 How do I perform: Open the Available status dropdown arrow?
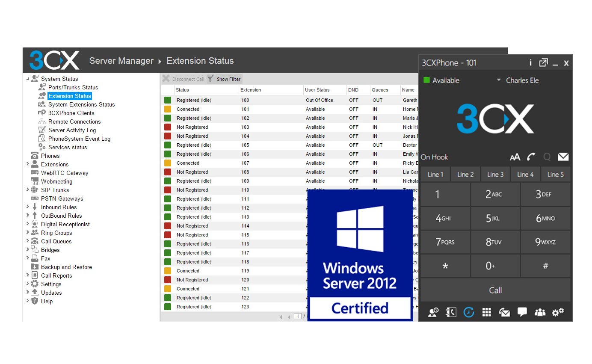(498, 80)
